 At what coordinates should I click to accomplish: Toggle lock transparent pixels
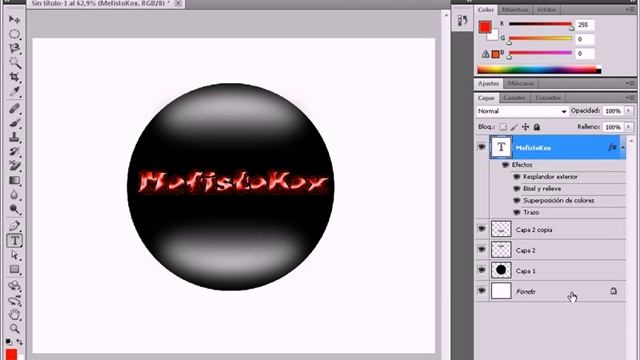pos(503,127)
